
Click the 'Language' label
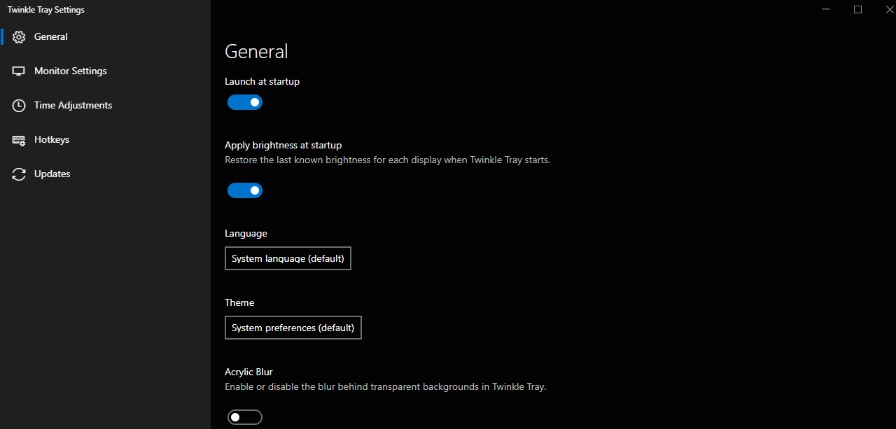[246, 234]
